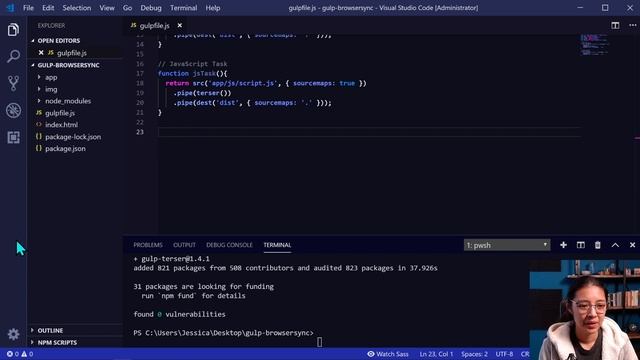Close the terminal panel

point(632,245)
